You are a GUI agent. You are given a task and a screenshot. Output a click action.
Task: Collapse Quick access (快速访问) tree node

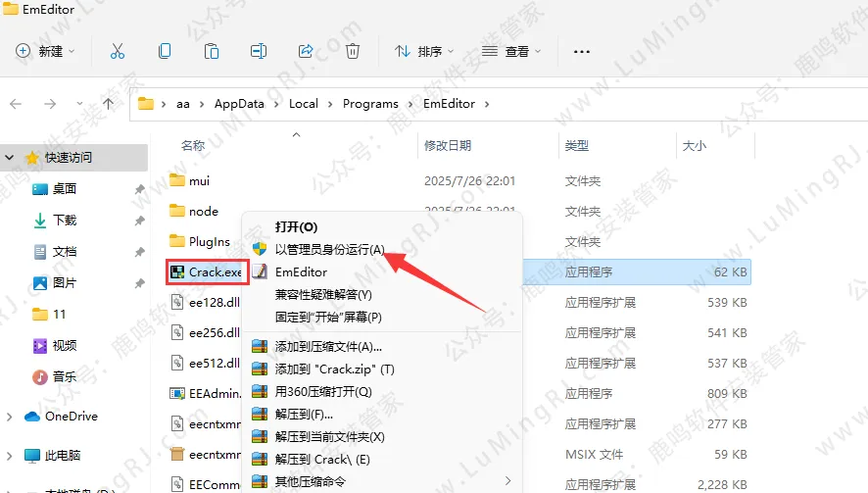[10, 158]
